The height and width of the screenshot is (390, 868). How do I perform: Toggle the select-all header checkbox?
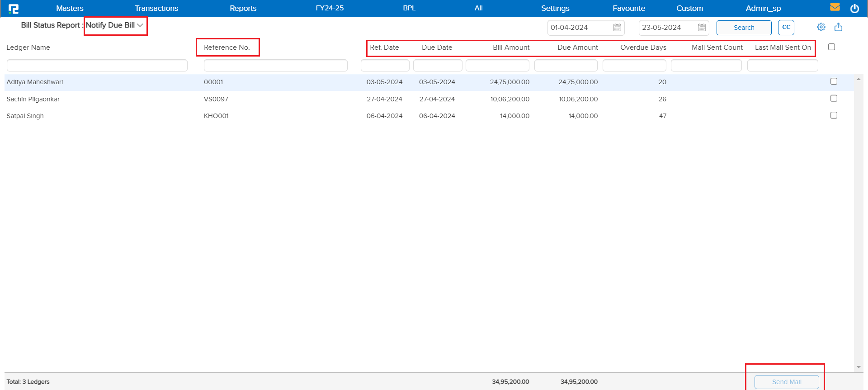[x=831, y=47]
